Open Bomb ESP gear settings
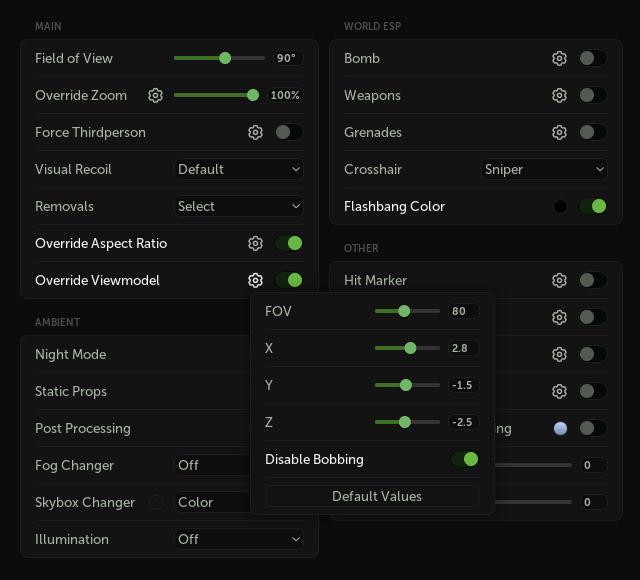The height and width of the screenshot is (580, 640). pos(559,59)
